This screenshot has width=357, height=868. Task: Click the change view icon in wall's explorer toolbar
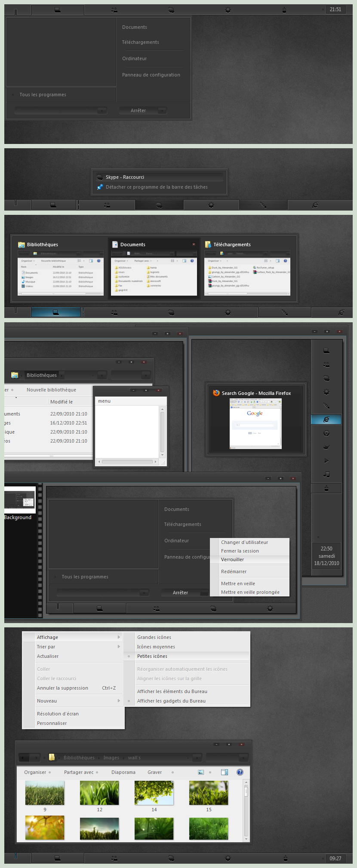tap(201, 772)
